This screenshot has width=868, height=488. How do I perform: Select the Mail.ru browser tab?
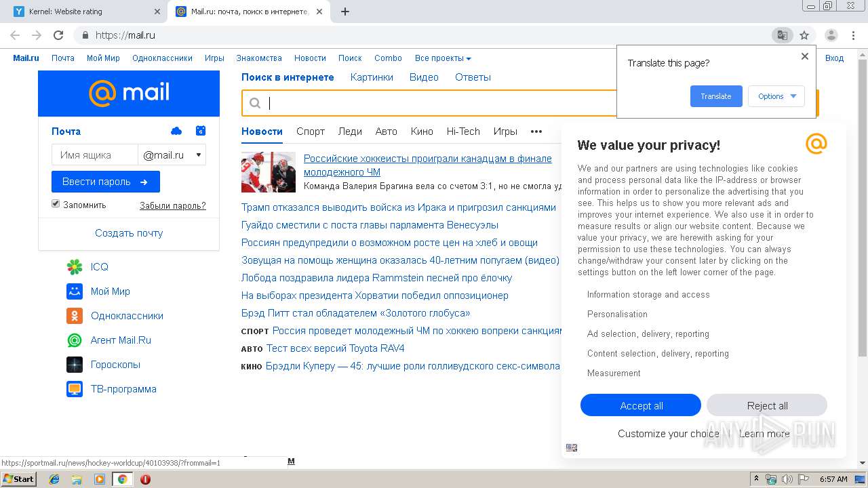(x=248, y=12)
